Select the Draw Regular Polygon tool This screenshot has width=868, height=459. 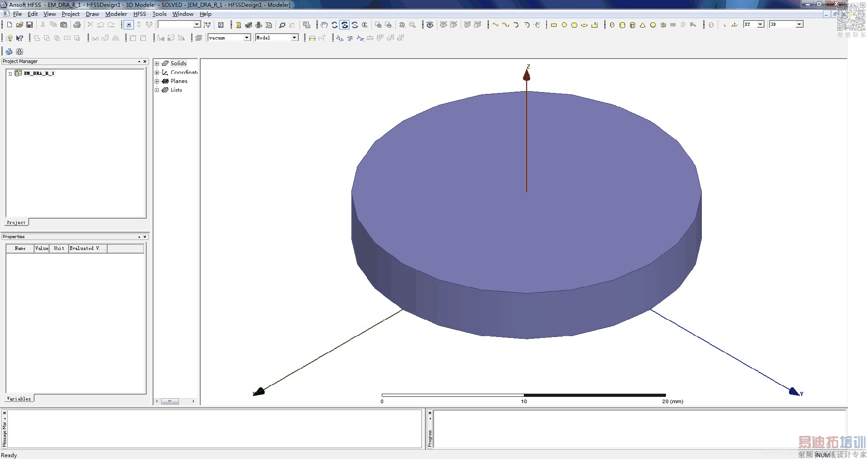[574, 25]
